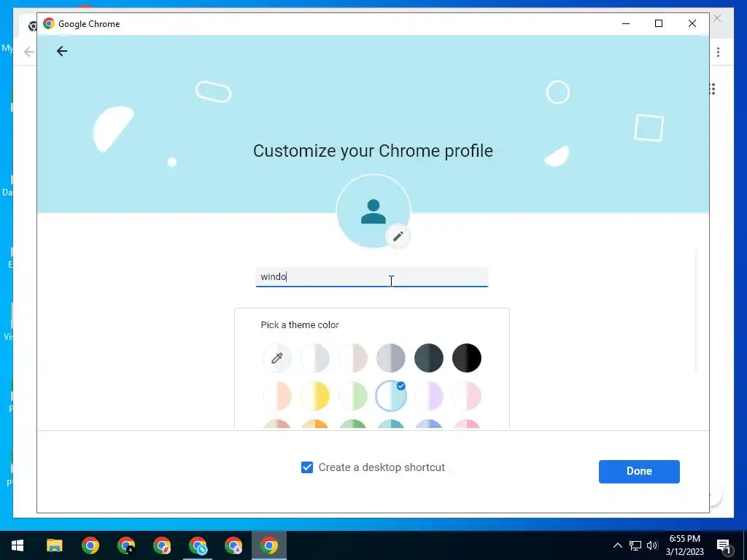Open the clock showing 6:55 PM
This screenshot has height=560, width=747.
tap(684, 545)
